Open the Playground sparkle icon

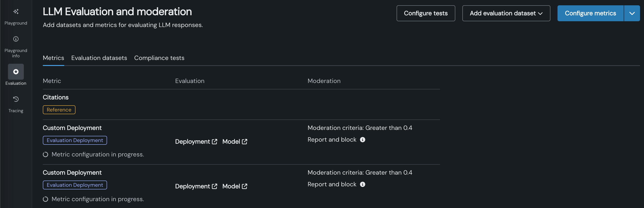(16, 12)
